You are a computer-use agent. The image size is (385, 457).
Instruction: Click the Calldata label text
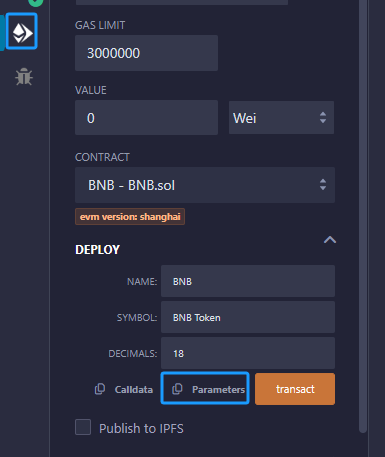(134, 389)
